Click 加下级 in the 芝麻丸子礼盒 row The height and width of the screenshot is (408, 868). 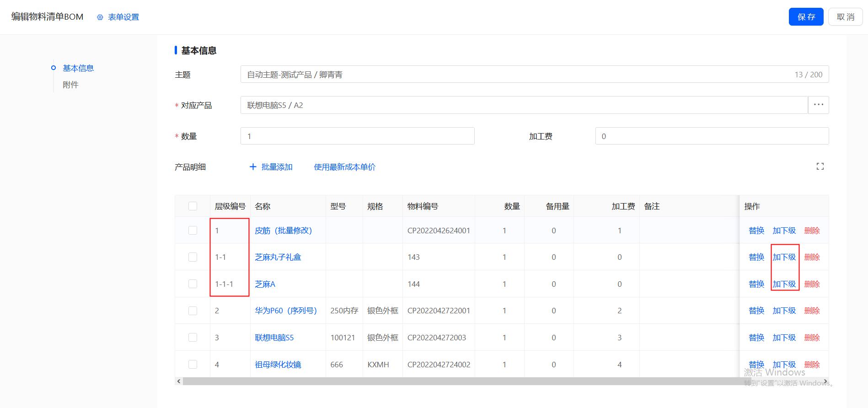coord(784,257)
